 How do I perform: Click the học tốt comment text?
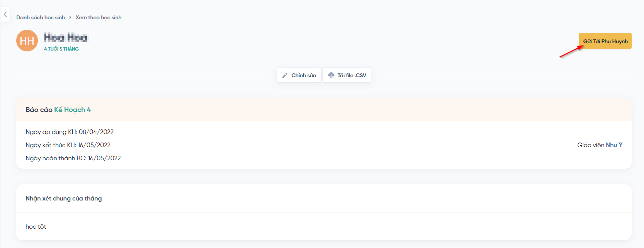coord(36,227)
